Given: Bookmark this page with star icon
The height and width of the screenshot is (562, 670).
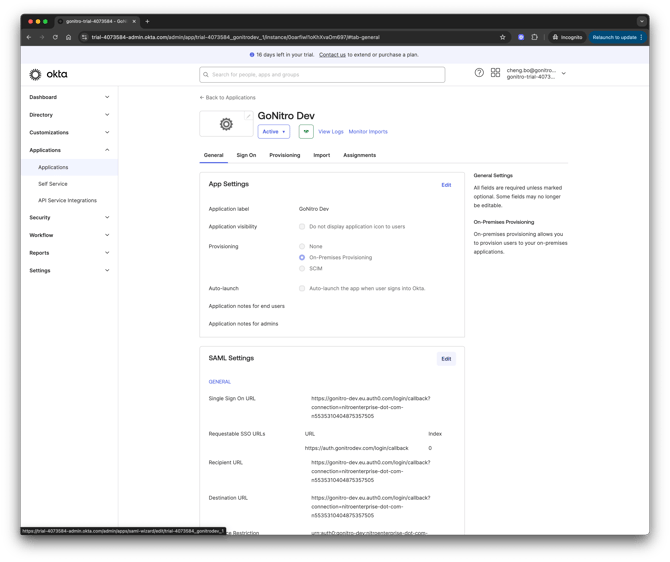Looking at the screenshot, I should 502,37.
